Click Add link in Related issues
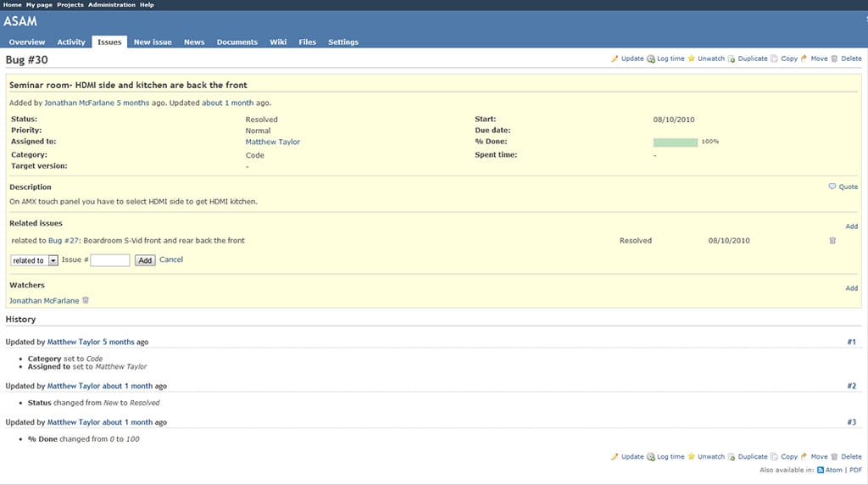 (x=851, y=226)
